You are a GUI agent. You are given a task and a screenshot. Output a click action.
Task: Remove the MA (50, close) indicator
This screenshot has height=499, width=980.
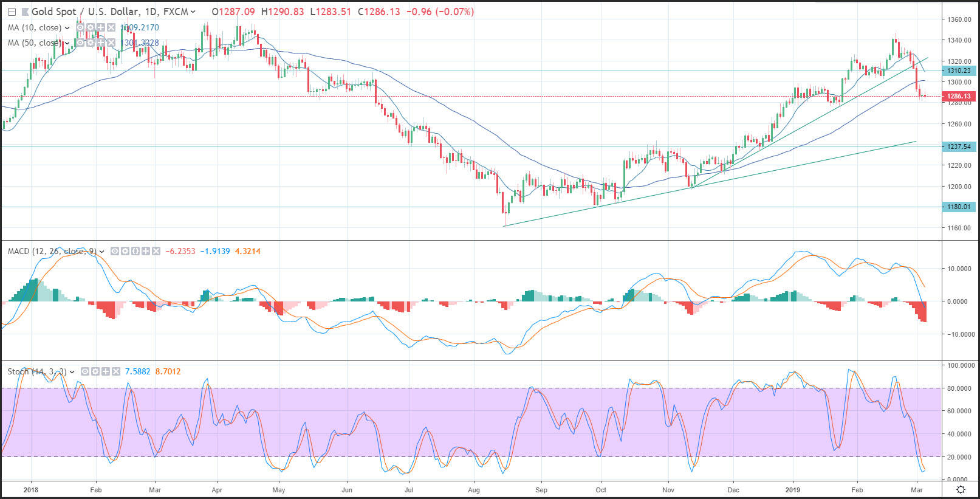[111, 43]
